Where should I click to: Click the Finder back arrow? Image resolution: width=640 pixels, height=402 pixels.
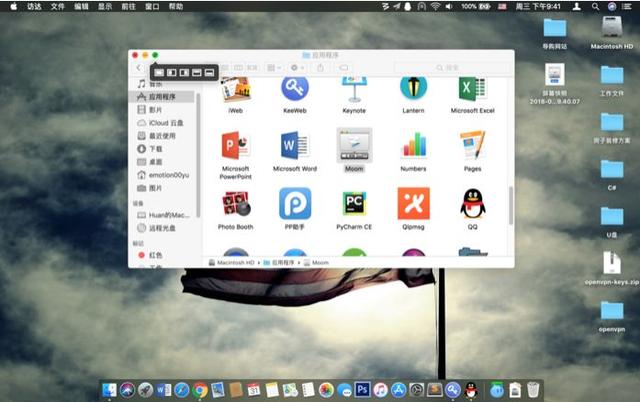pos(139,68)
